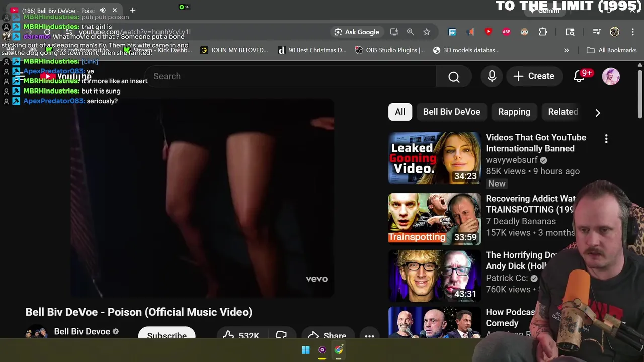Image resolution: width=644 pixels, height=362 pixels.
Task: Open options menu for Internationally Banned video
Action: click(x=606, y=139)
